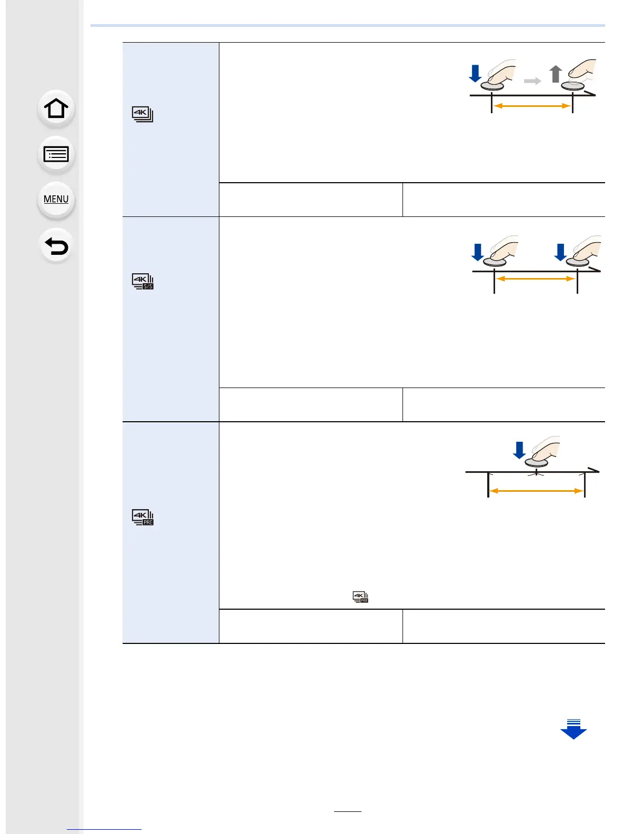Click the small inline 4K PRE icon
This screenshot has height=834, width=644.
coord(360,597)
